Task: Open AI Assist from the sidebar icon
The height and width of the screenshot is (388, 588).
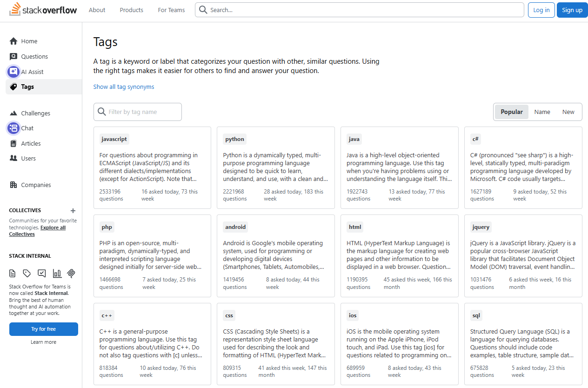Action: click(13, 72)
